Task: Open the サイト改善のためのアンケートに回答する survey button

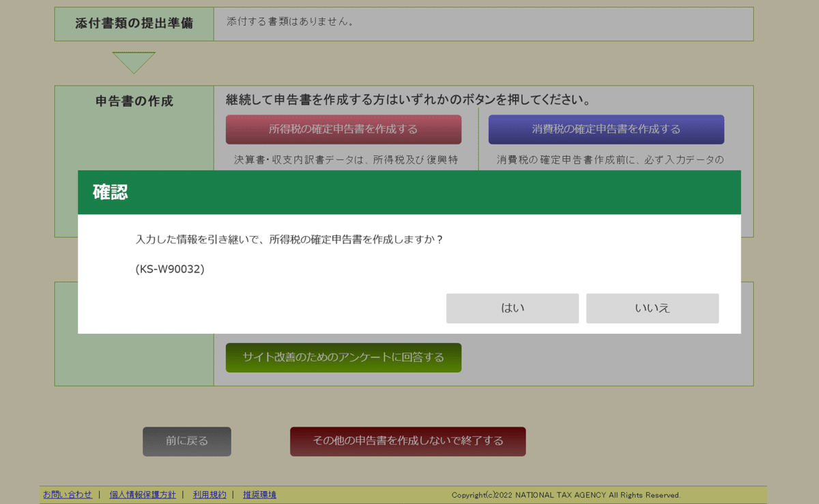Action: pos(343,357)
